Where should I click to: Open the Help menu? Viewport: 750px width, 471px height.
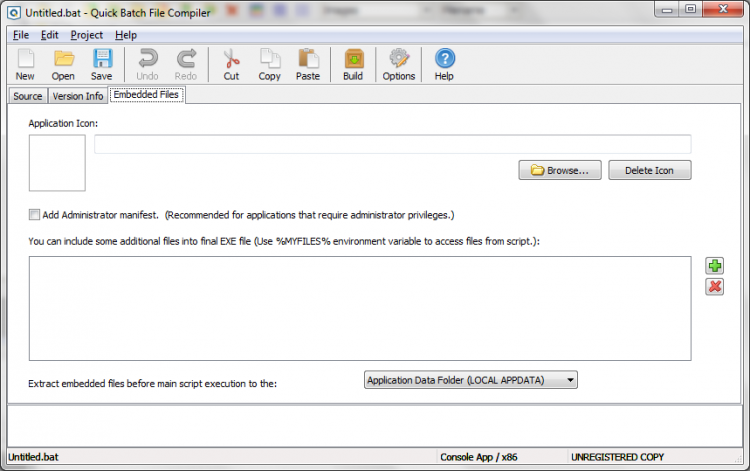[126, 35]
